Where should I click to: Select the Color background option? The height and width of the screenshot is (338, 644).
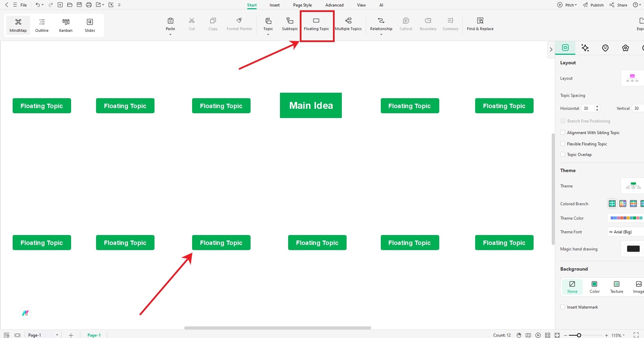tap(594, 287)
